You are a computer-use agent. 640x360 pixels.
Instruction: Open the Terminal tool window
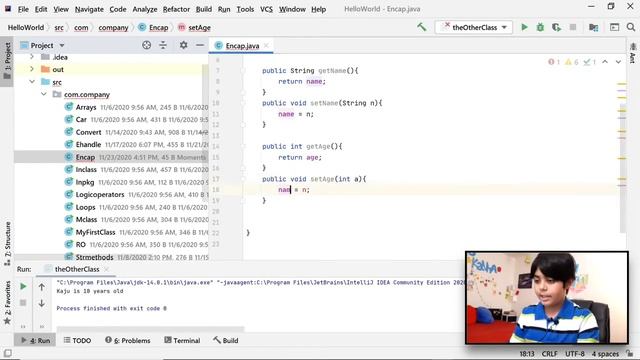182,340
